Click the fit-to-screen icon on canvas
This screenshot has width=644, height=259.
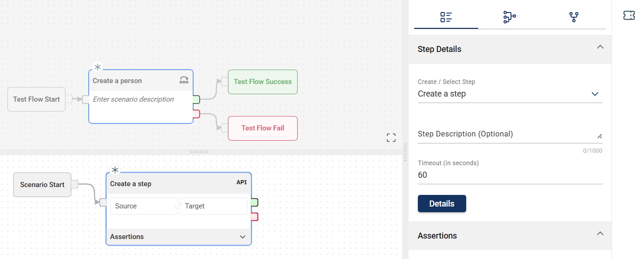coord(391,137)
